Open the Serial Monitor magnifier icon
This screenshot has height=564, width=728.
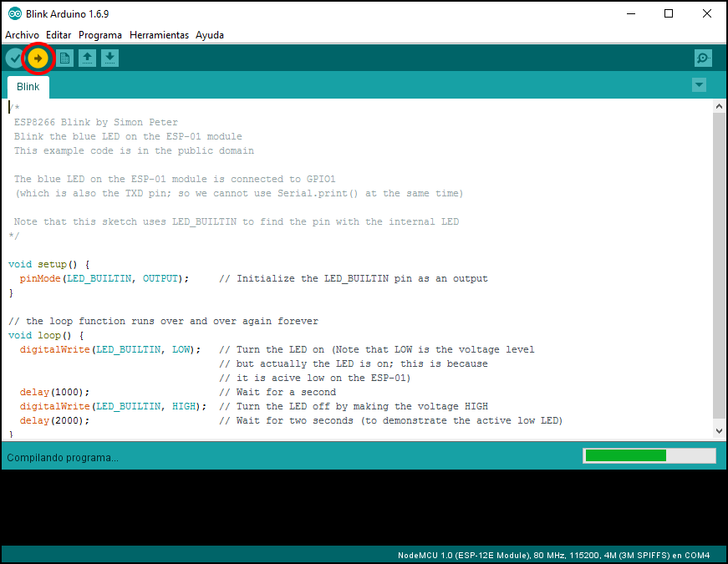tap(703, 58)
